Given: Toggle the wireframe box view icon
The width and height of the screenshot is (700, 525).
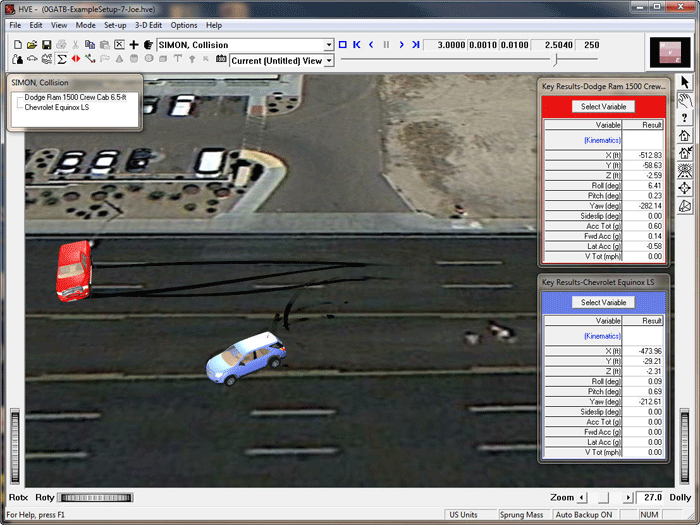Looking at the screenshot, I should (685, 206).
